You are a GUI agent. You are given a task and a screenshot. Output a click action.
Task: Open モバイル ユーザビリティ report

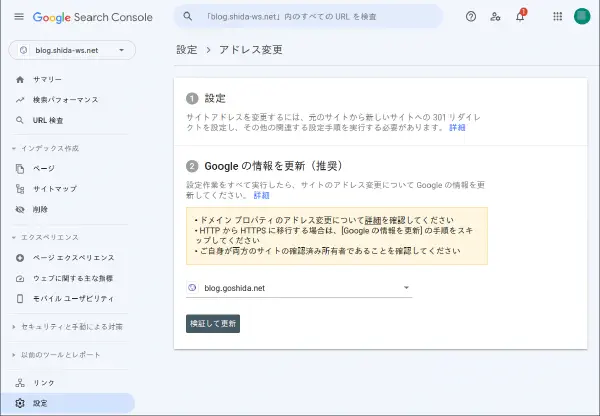[x=73, y=299]
